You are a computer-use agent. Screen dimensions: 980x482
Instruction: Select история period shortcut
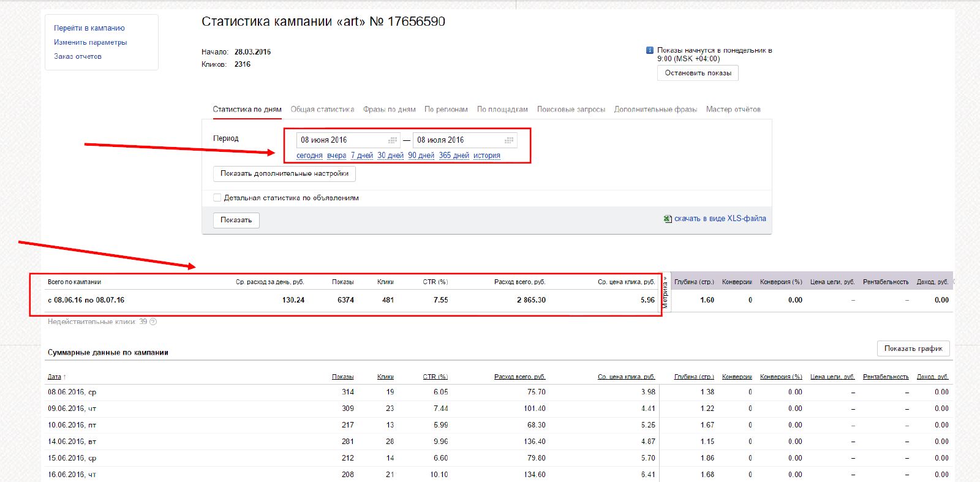487,156
